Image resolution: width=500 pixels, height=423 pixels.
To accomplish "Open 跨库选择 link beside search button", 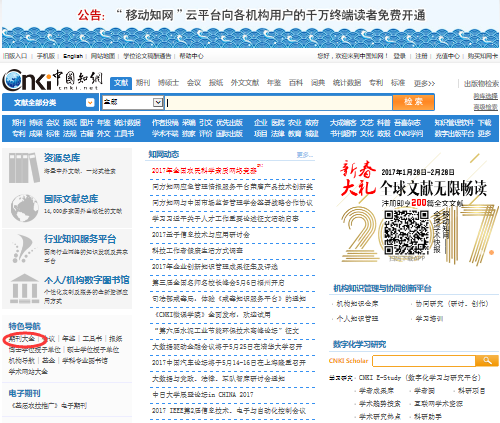I will [486, 96].
